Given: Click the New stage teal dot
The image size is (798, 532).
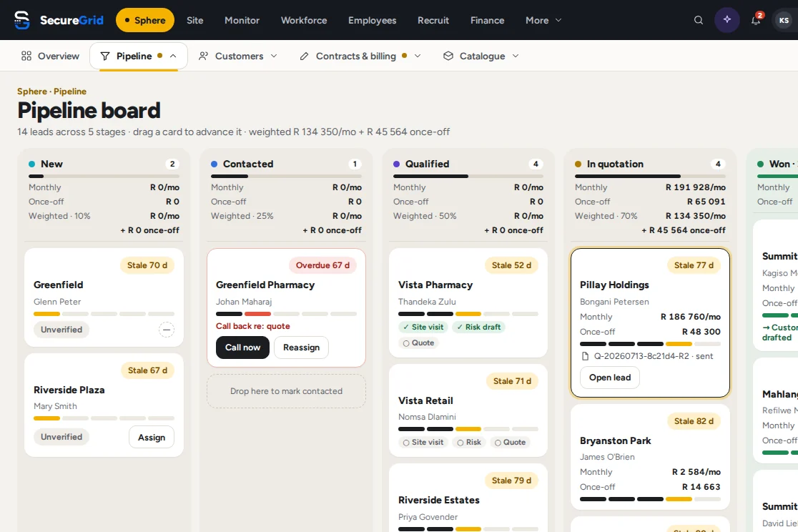Looking at the screenshot, I should tap(32, 164).
